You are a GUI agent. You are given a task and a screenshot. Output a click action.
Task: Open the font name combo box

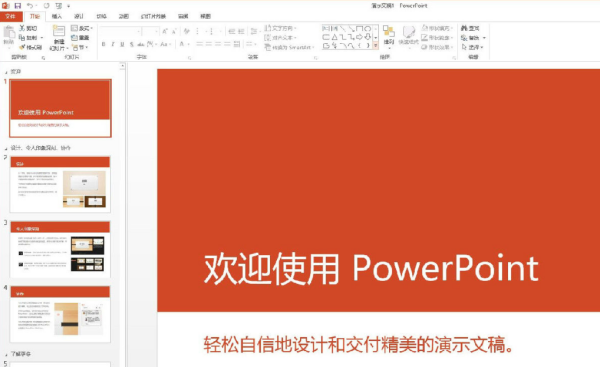(x=120, y=31)
